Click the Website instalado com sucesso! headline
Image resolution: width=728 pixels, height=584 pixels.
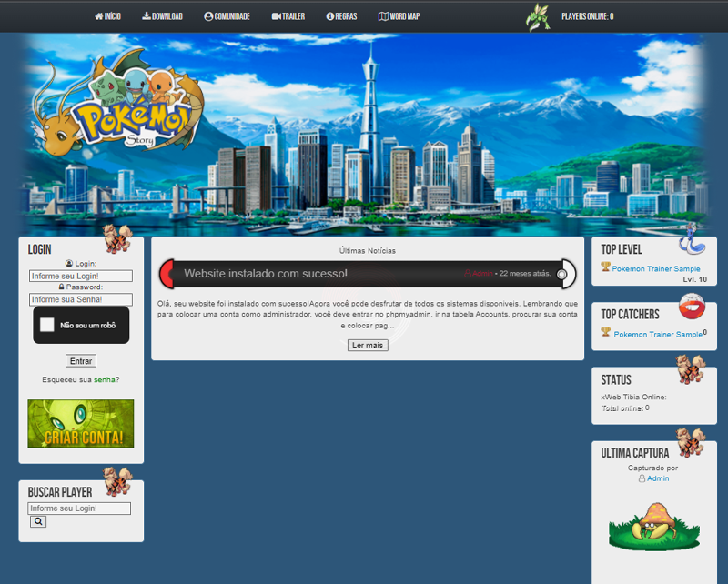266,274
